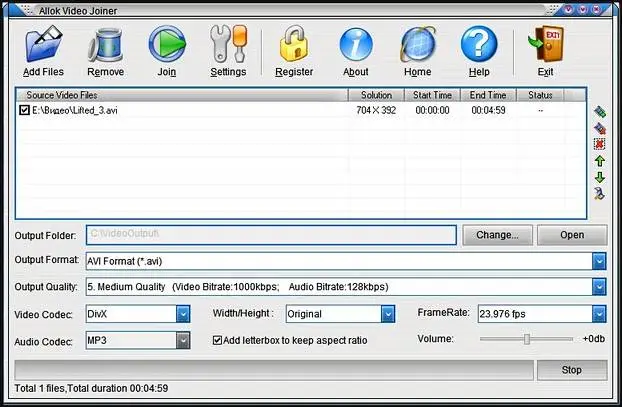
Task: Click the Status column header
Action: (540, 95)
